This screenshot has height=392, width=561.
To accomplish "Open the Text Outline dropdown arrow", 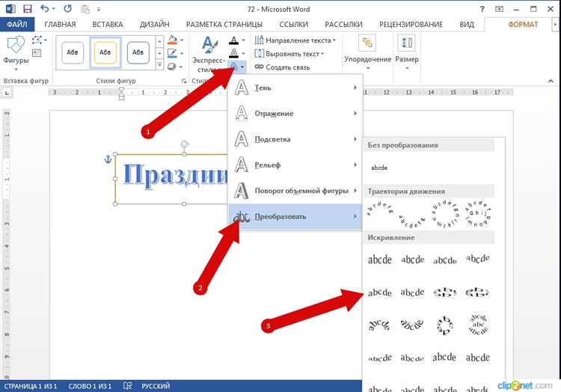I will [x=243, y=54].
